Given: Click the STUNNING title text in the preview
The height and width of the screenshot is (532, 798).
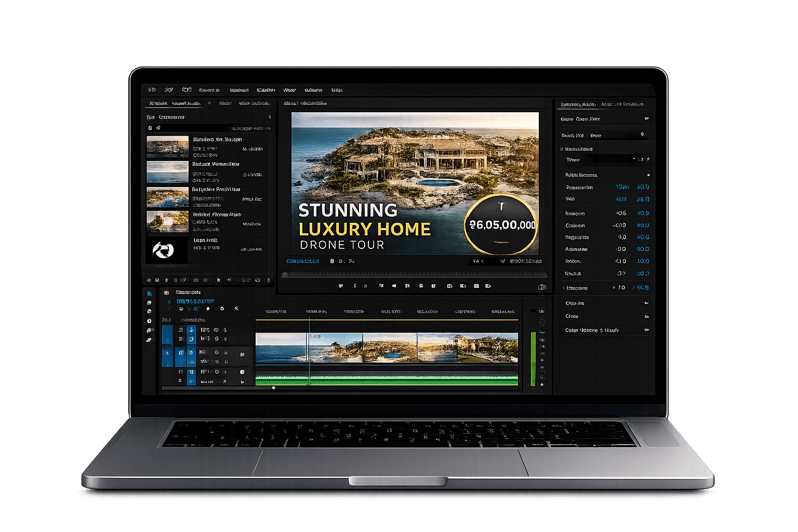Looking at the screenshot, I should (348, 210).
